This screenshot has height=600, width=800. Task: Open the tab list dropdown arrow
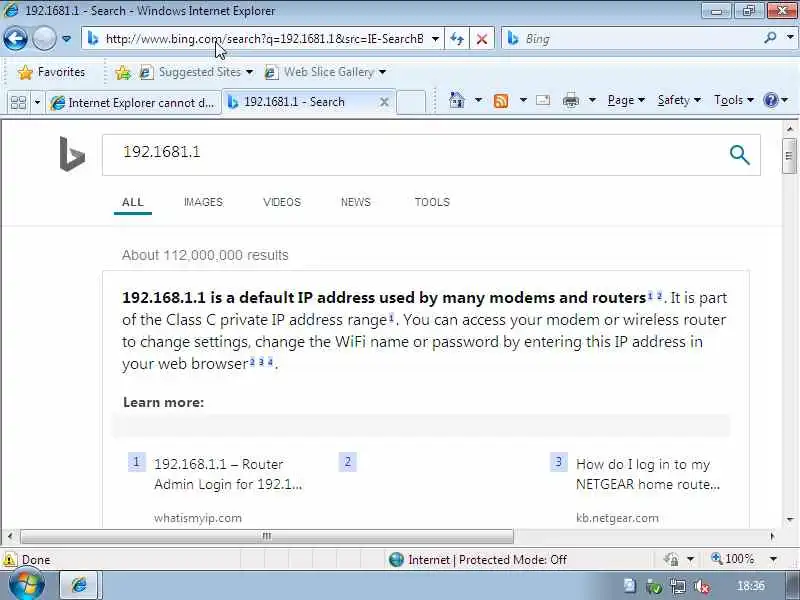[x=37, y=103]
